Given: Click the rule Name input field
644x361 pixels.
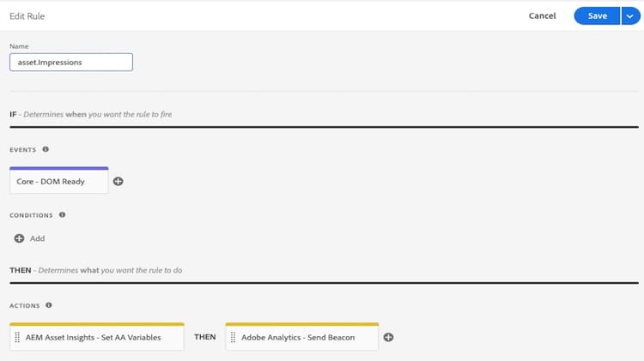Looking at the screenshot, I should [71, 62].
